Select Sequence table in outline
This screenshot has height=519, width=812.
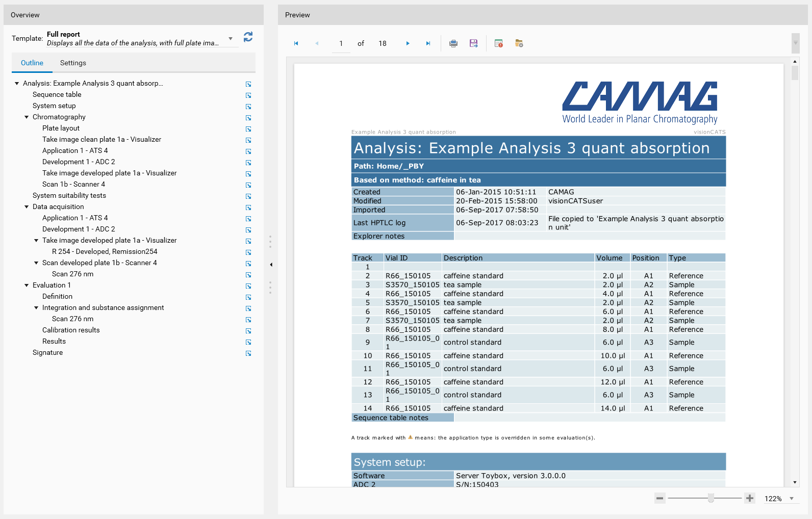57,94
